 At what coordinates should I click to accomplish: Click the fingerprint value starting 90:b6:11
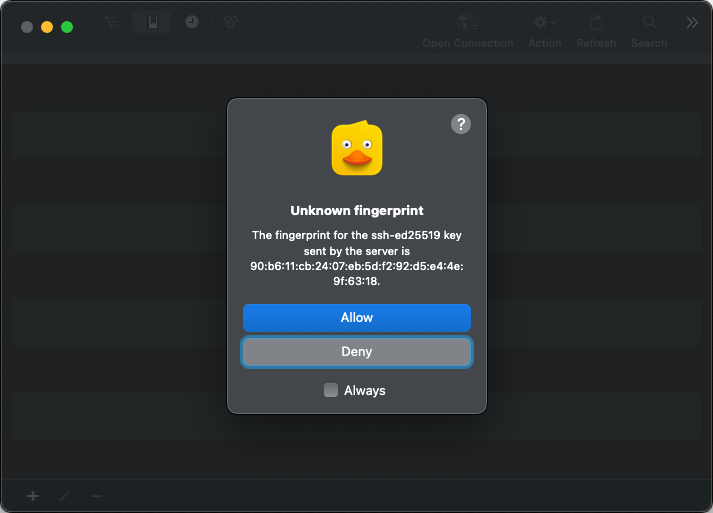(x=356, y=273)
